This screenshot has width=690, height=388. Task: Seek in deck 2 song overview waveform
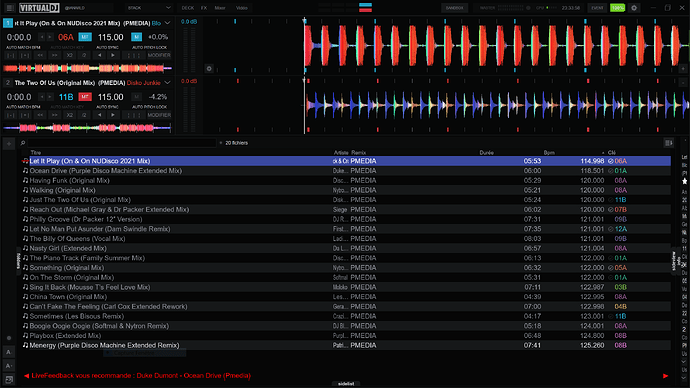(87, 128)
